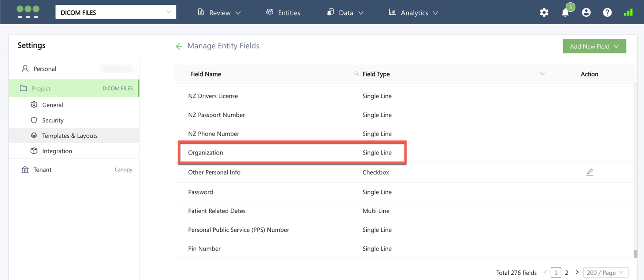Click the help question mark icon
The width and height of the screenshot is (644, 280).
tap(607, 13)
